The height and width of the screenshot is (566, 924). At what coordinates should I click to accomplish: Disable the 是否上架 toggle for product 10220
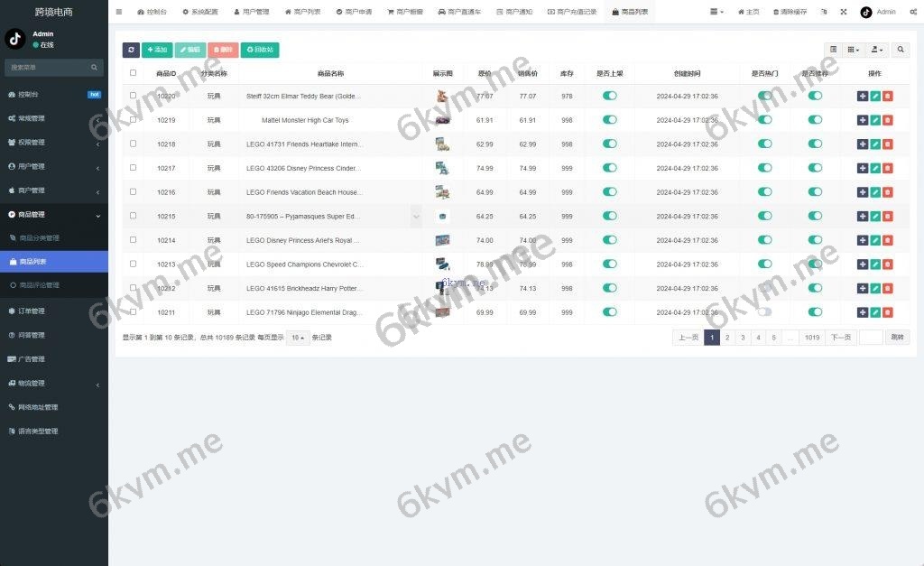point(611,96)
